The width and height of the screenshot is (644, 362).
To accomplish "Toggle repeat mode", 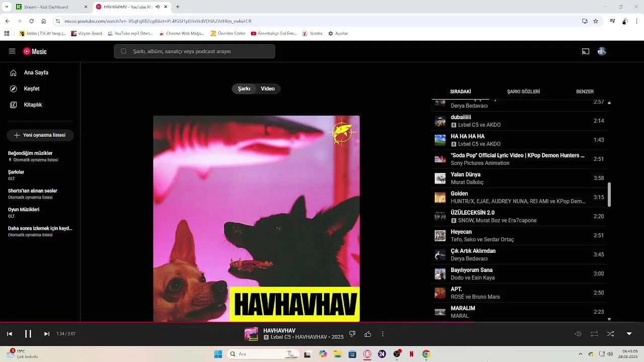I will pyautogui.click(x=594, y=334).
